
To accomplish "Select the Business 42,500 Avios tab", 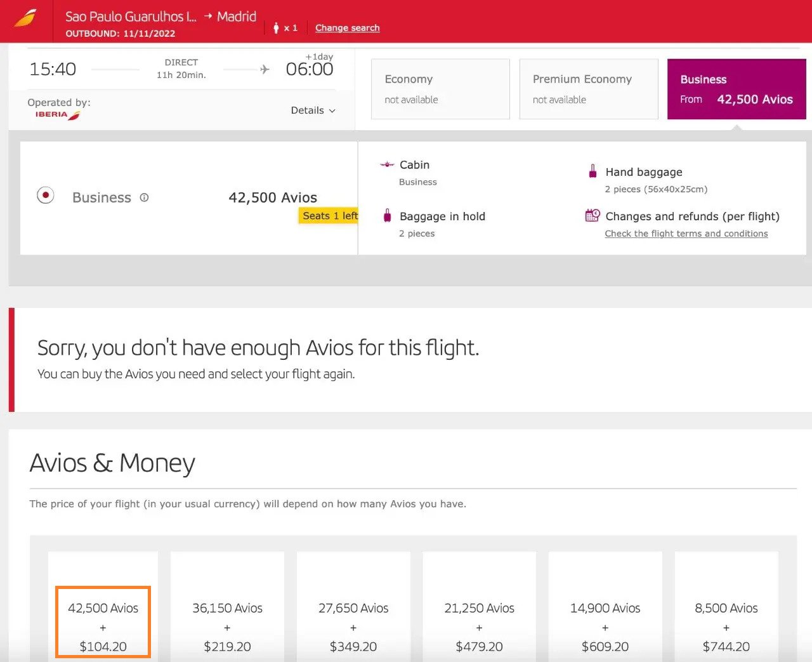I will (x=737, y=89).
